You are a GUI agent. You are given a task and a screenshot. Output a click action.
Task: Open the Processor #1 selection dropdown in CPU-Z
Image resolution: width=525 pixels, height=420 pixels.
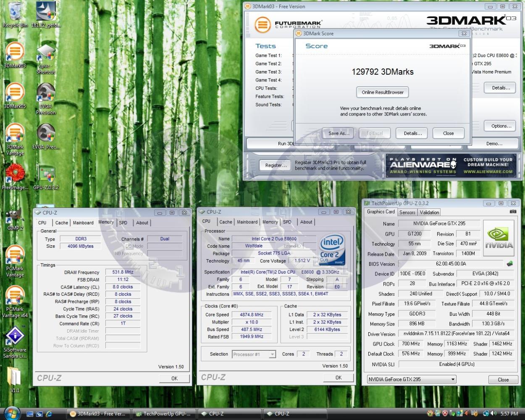[x=254, y=354]
